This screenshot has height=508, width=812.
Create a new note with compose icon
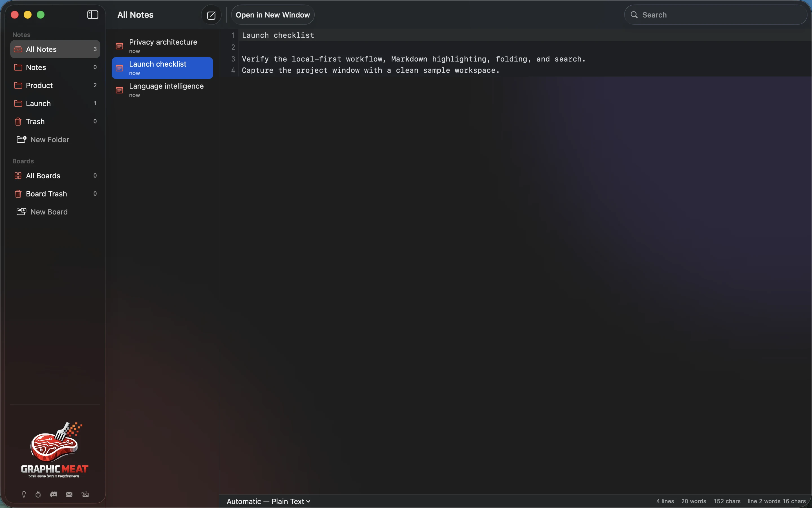tap(211, 15)
